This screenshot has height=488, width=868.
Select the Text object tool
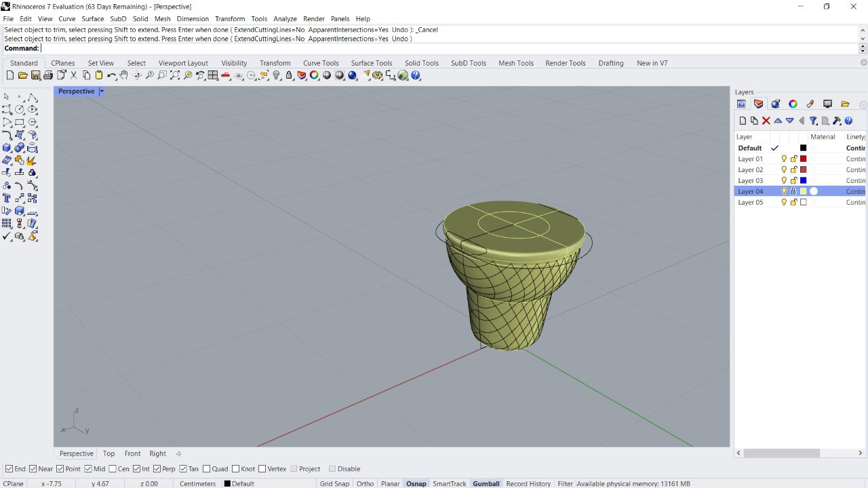coord(7,198)
